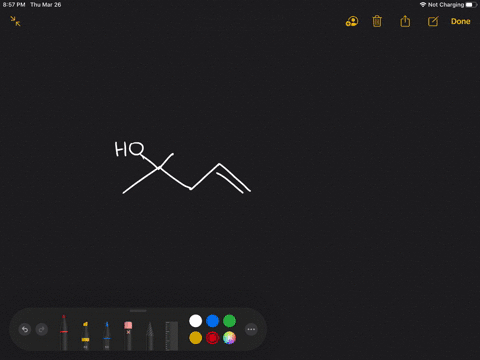This screenshot has height=360, width=480.
Task: Tap the Wi-Fi status icon
Action: [423, 5]
